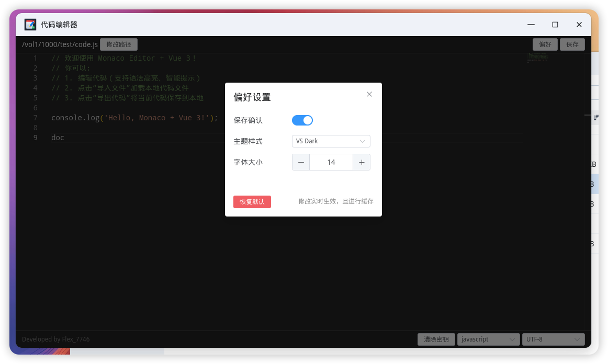Click the line containing console.log
This screenshot has height=364, width=608.
tap(134, 118)
